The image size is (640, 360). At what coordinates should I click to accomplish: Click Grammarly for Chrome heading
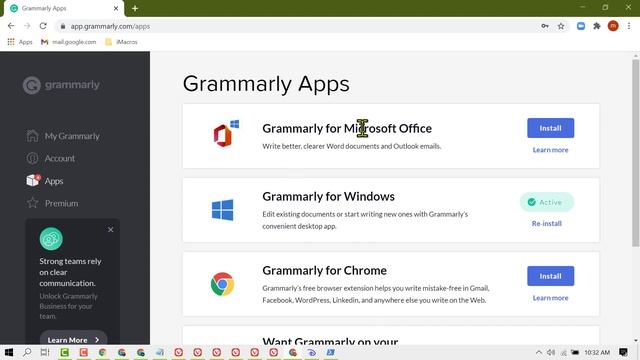[x=324, y=270]
